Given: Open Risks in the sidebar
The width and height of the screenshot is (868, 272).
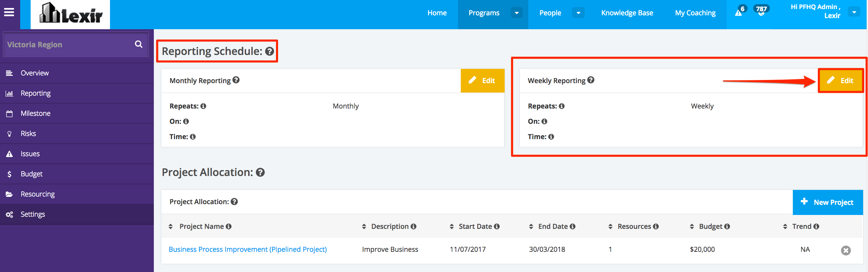Looking at the screenshot, I should tap(77, 134).
